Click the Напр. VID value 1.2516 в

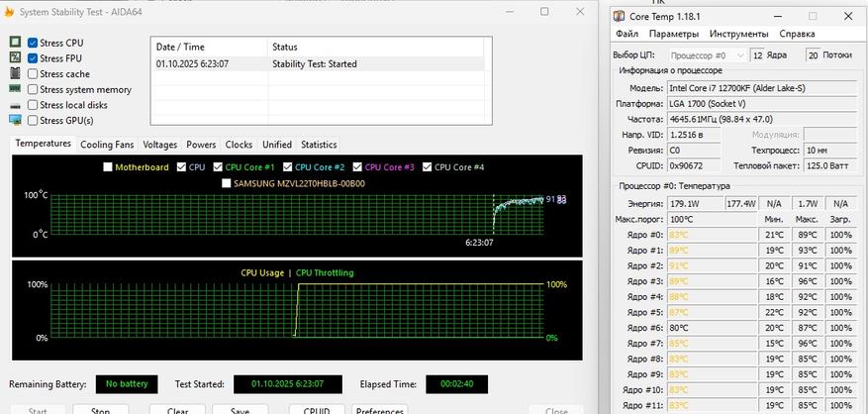click(x=694, y=135)
